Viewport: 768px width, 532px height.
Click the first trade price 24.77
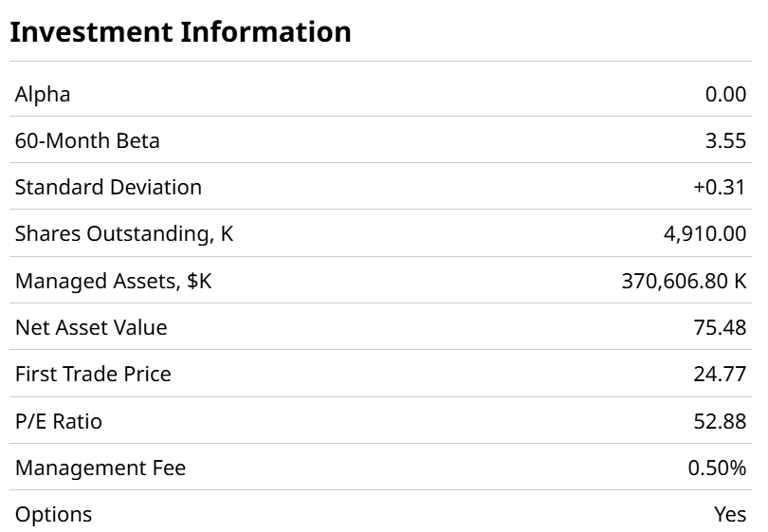coord(720,375)
